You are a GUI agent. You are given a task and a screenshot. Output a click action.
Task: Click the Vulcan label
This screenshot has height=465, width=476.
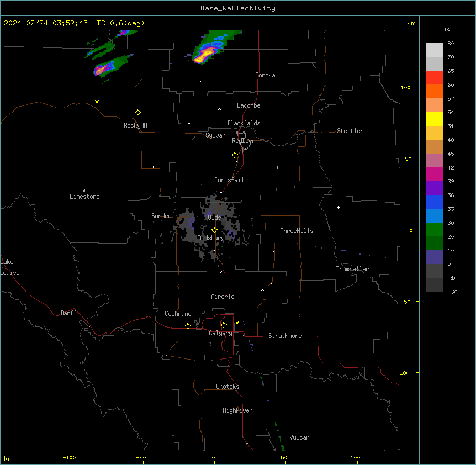pos(299,437)
